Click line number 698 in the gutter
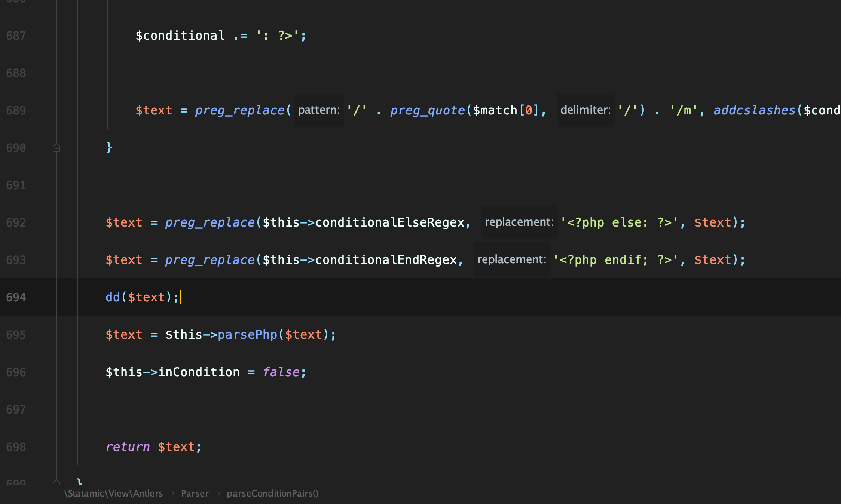Screen dimensions: 841x504 click(x=16, y=447)
